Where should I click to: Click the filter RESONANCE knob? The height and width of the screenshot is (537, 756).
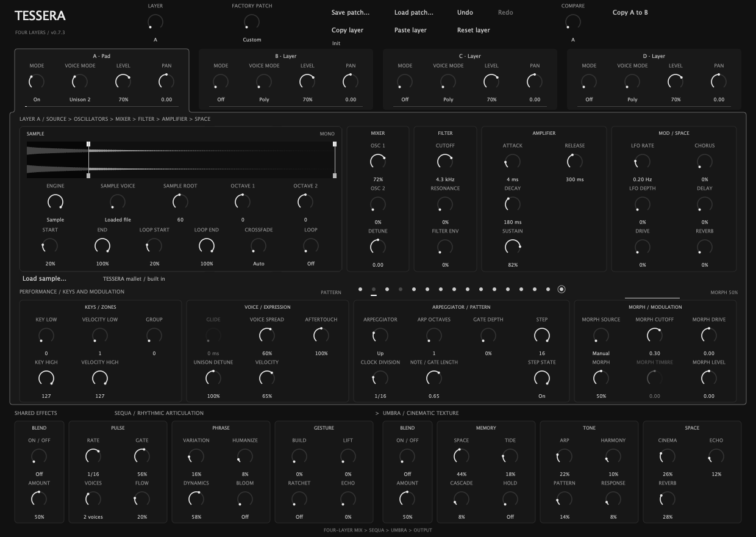pos(445,204)
